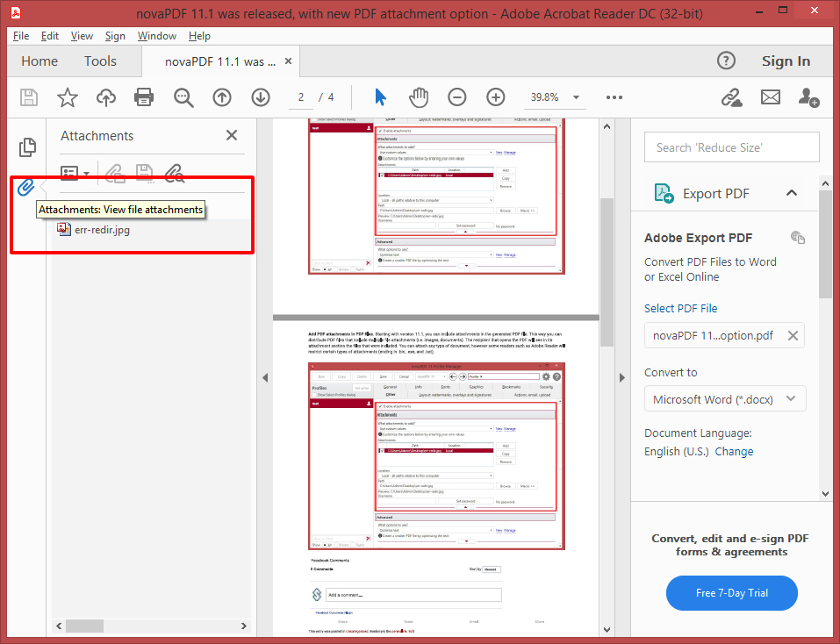Screen dimensions: 840x644
Task: Click the tools pane scroll down arrow
Action: (x=825, y=494)
